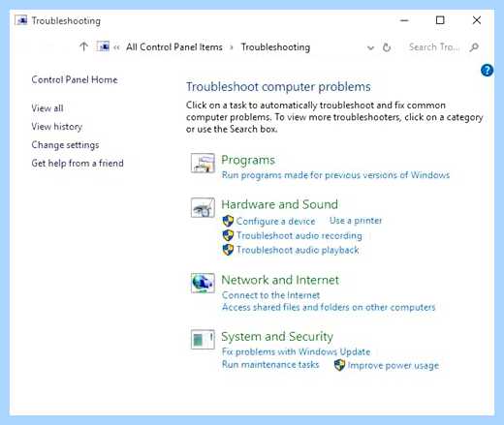
Task: Click the shield icon beside Configure a device
Action: point(228,221)
